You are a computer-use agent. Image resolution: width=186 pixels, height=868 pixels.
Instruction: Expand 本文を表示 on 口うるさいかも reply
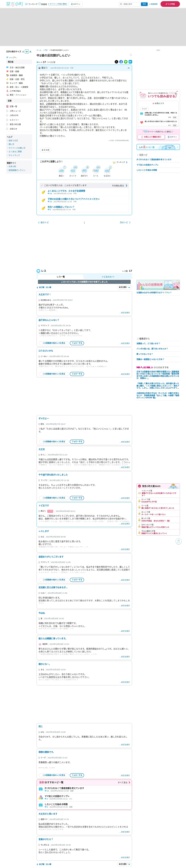(125, 374)
